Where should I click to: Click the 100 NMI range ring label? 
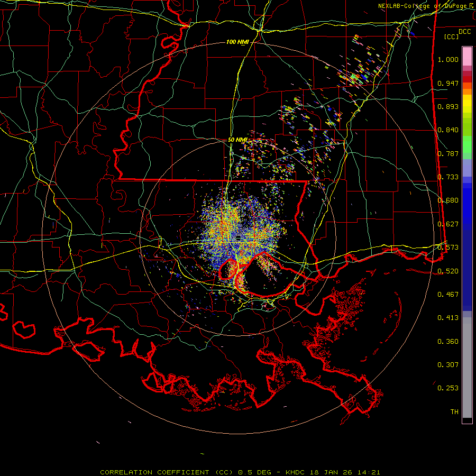(x=237, y=42)
